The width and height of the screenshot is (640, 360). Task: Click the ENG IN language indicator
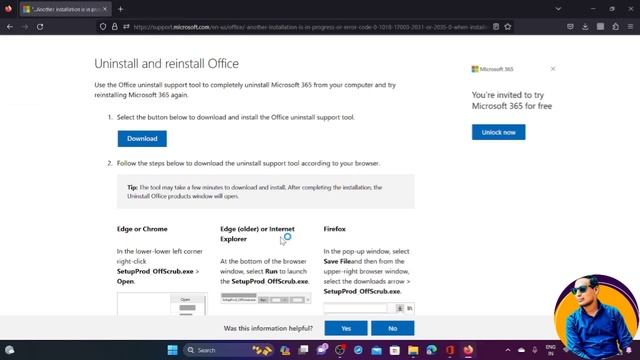coord(551,350)
